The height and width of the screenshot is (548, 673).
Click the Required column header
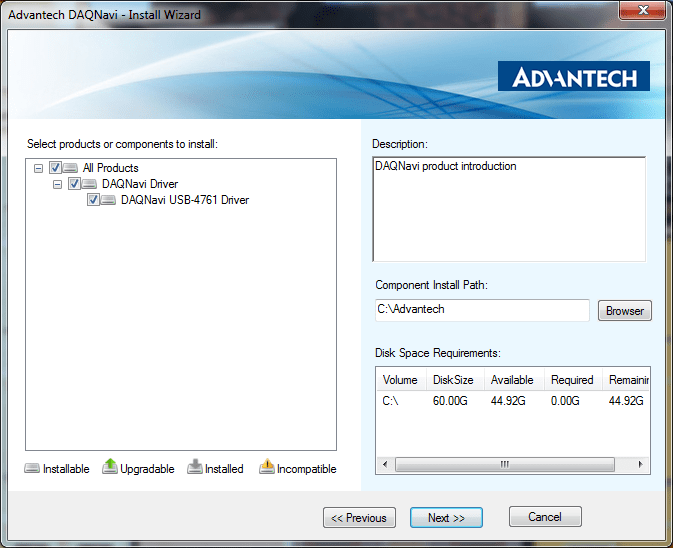[x=573, y=380]
